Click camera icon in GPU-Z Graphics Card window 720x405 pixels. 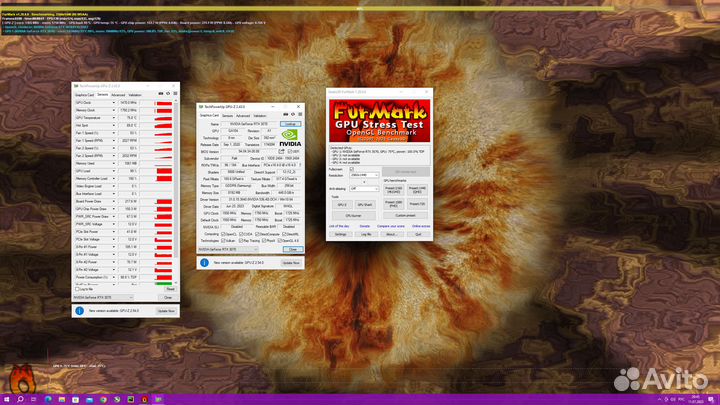tap(286, 114)
